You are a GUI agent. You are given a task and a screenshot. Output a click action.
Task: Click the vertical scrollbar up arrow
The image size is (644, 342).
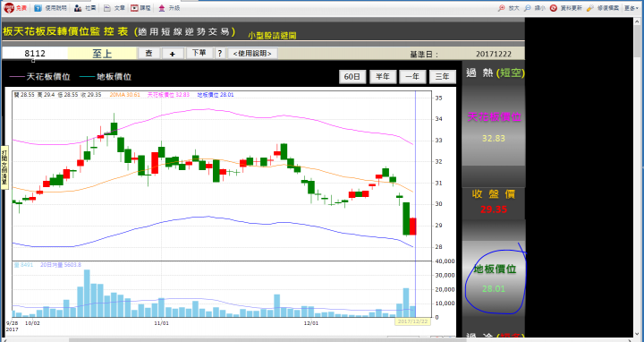[638, 22]
